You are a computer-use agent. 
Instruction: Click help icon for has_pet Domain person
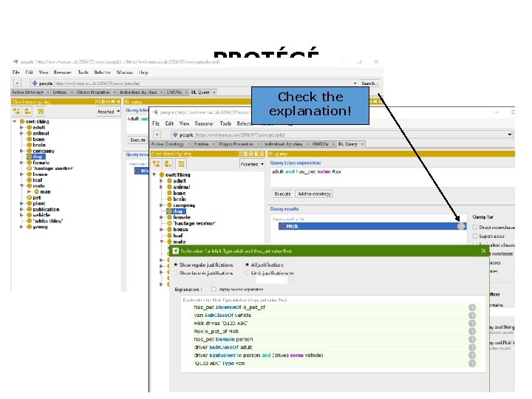click(x=472, y=340)
